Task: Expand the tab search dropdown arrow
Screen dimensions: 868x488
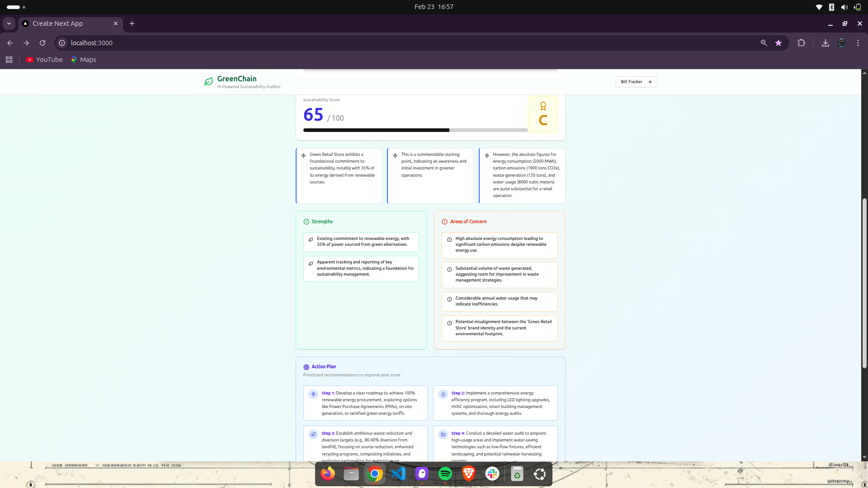Action: click(9, 23)
